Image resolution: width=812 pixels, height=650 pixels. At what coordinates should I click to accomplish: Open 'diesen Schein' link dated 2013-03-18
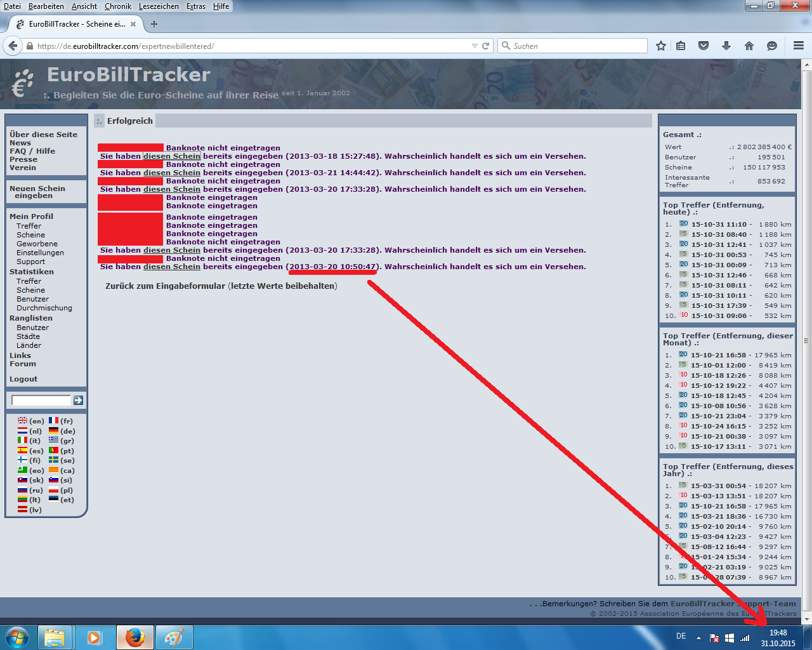pos(172,156)
